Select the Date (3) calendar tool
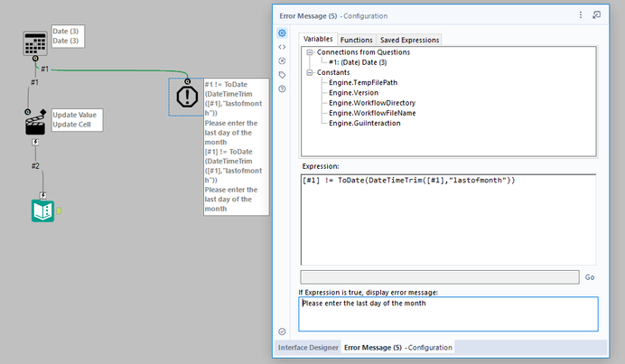Image resolution: width=625 pixels, height=364 pixels. 35,43
